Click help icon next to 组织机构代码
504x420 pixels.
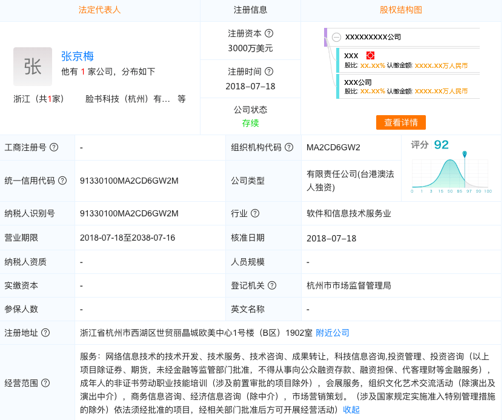289,147
